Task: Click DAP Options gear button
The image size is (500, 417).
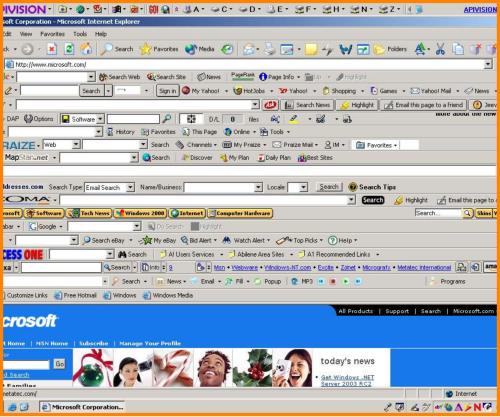Action: [x=39, y=119]
